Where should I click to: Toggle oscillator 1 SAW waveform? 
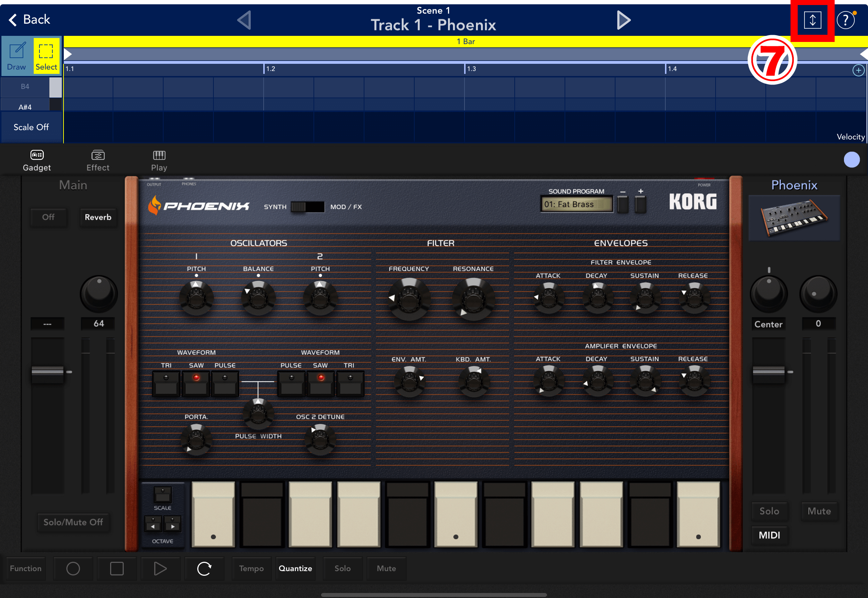196,383
